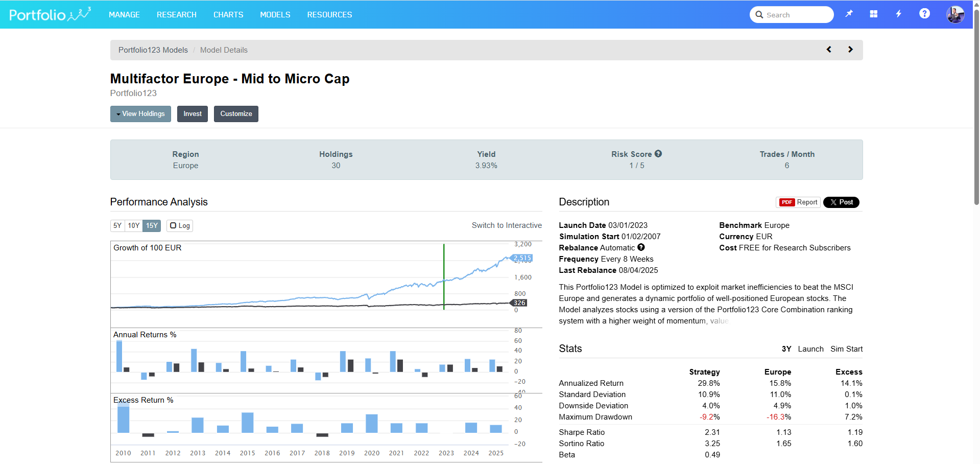Click the 2,515 strategy value label
The image size is (980, 464).
coord(522,258)
